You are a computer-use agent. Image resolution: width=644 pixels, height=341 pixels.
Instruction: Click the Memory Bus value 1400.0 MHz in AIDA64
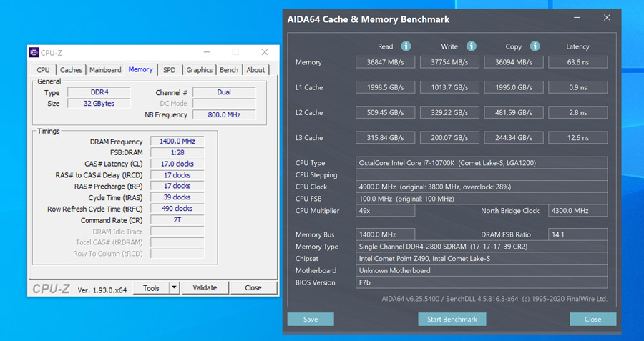tap(385, 234)
